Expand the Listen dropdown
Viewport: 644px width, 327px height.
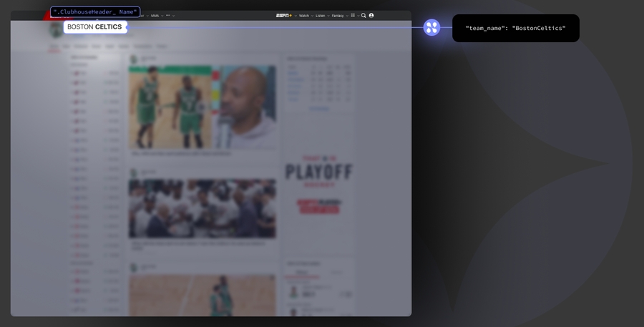tap(321, 15)
